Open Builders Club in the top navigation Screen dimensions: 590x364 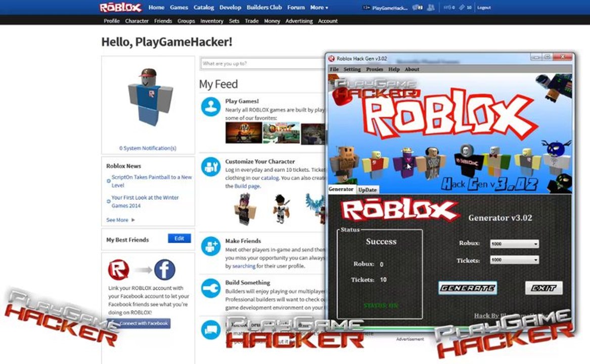[264, 8]
